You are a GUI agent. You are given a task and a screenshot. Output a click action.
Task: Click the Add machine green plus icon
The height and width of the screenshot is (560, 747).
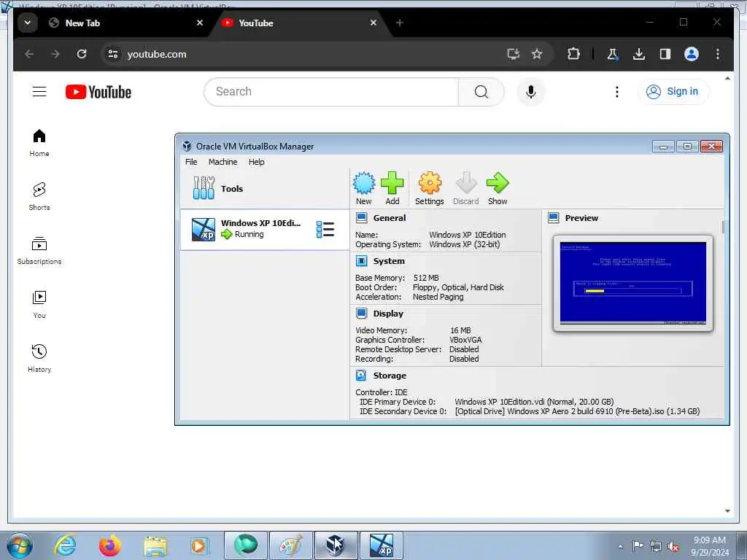(392, 189)
